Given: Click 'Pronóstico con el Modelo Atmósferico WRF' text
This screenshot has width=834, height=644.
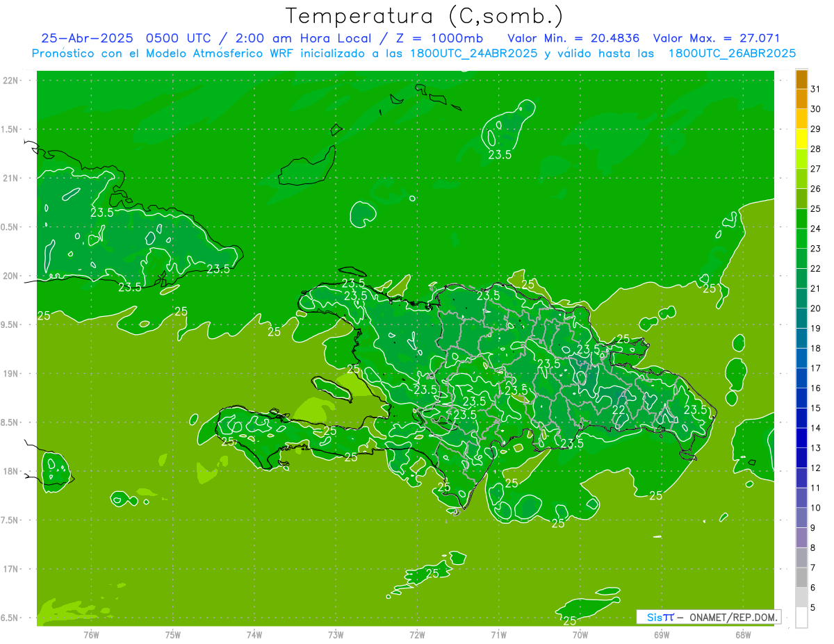Looking at the screenshot, I should click(x=165, y=53).
